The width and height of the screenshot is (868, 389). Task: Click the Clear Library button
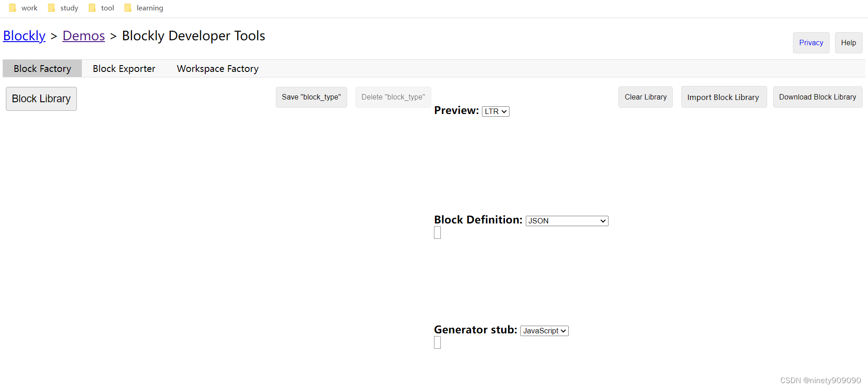[646, 97]
